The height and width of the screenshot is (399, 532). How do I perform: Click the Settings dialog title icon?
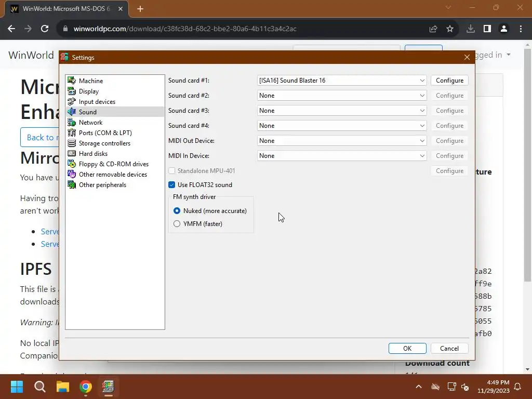[x=64, y=57]
